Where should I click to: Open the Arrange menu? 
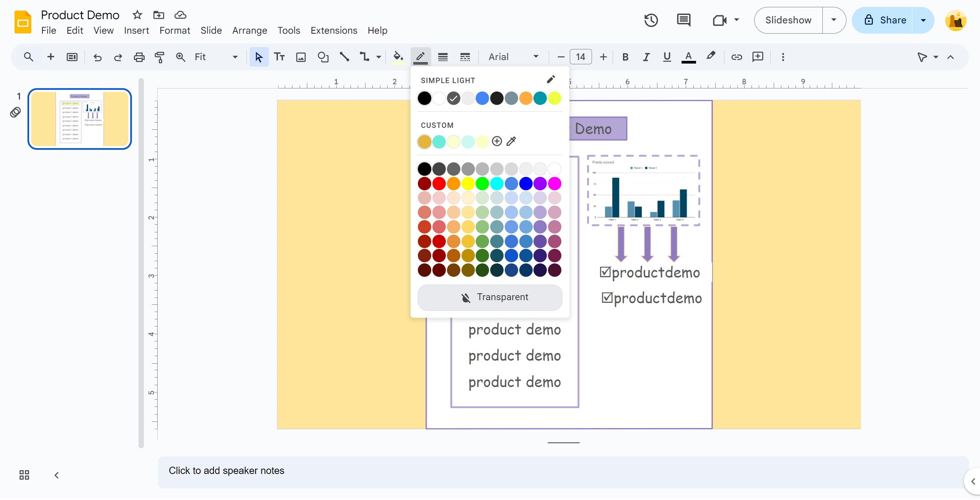coord(249,30)
